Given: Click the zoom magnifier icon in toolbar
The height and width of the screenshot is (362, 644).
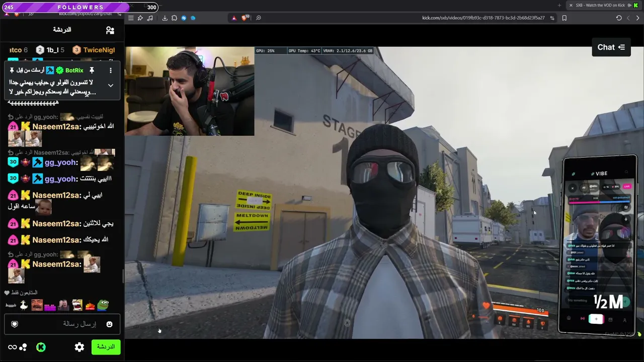Looking at the screenshot, I should click(259, 18).
